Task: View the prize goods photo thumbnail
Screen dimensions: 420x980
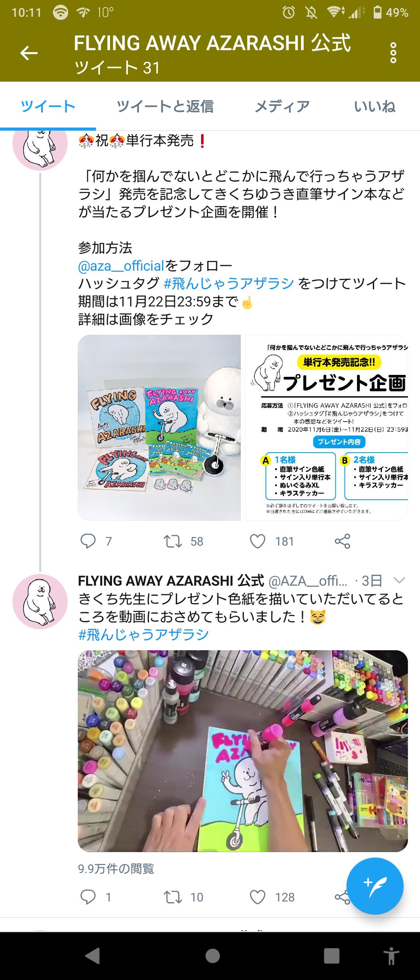Action: pyautogui.click(x=159, y=428)
